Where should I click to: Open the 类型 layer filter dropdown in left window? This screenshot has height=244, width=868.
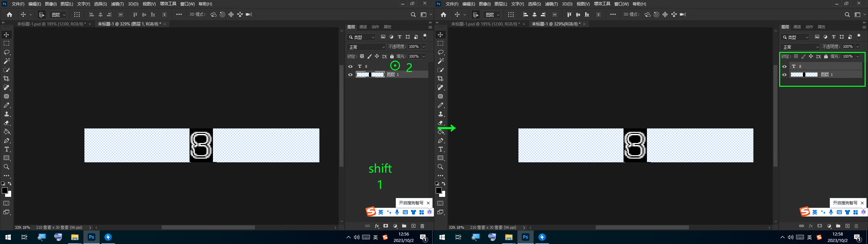pyautogui.click(x=361, y=37)
